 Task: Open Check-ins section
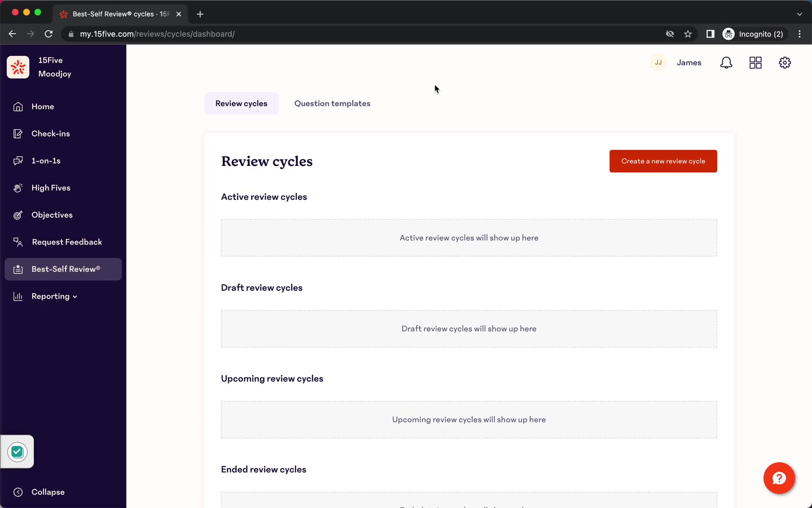click(50, 133)
